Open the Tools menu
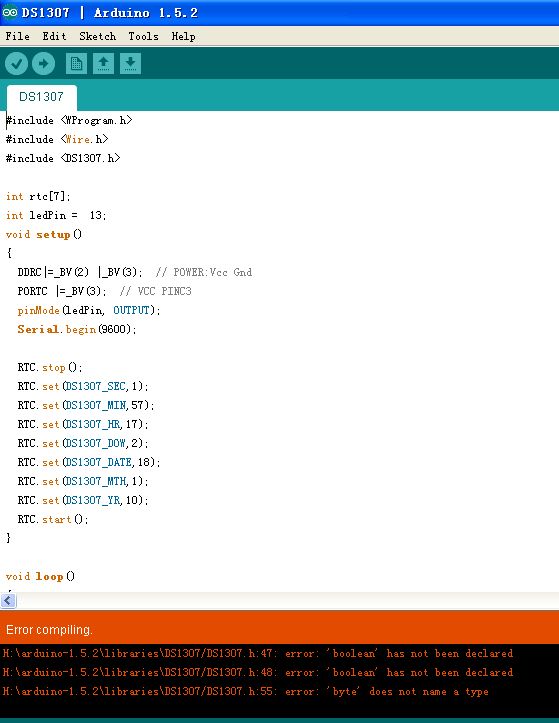559x723 pixels. (x=143, y=36)
